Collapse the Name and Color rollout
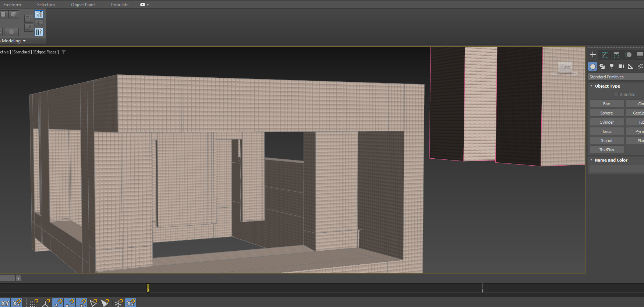The image size is (644, 307). click(591, 160)
